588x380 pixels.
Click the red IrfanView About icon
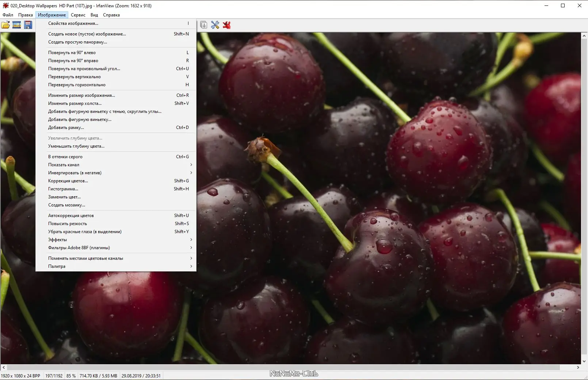227,25
